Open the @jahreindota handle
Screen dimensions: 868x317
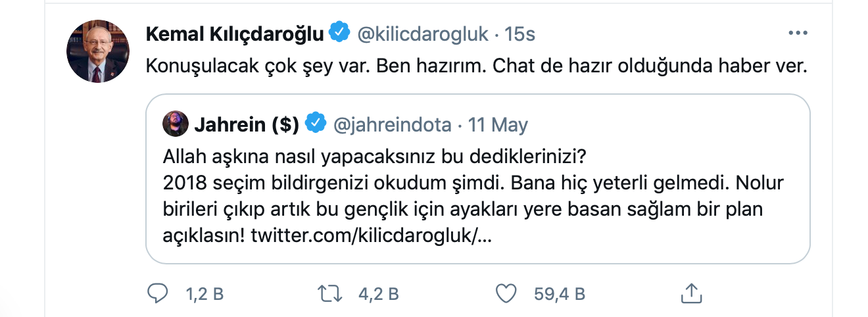[392, 124]
